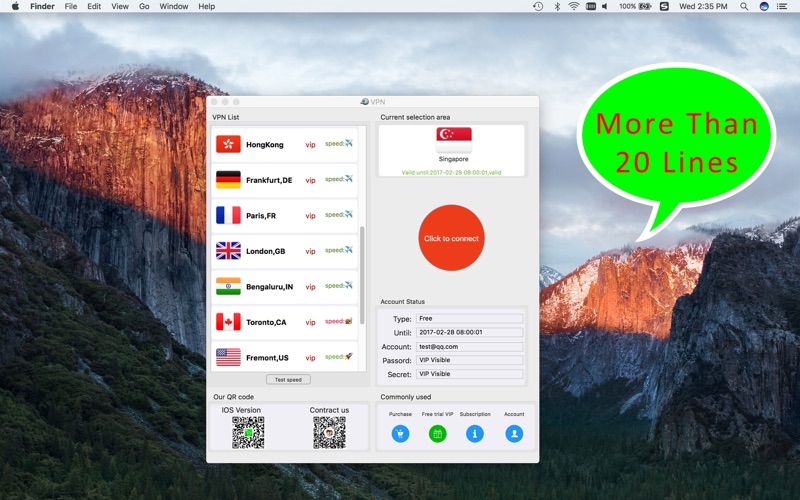
Task: Open the Go menu
Action: [x=144, y=6]
